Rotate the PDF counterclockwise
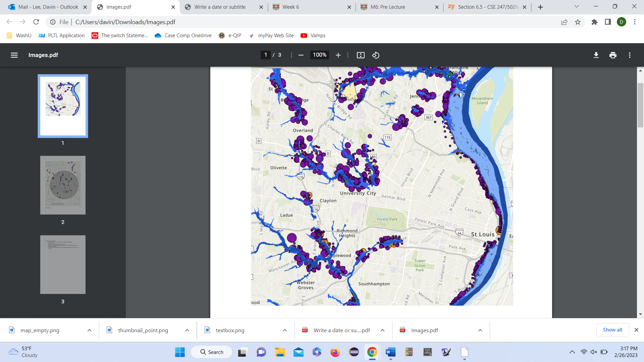This screenshot has height=362, width=644. (376, 55)
